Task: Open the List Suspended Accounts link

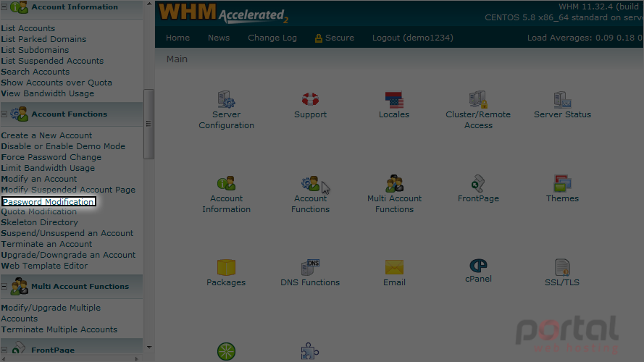Action: tap(52, 61)
